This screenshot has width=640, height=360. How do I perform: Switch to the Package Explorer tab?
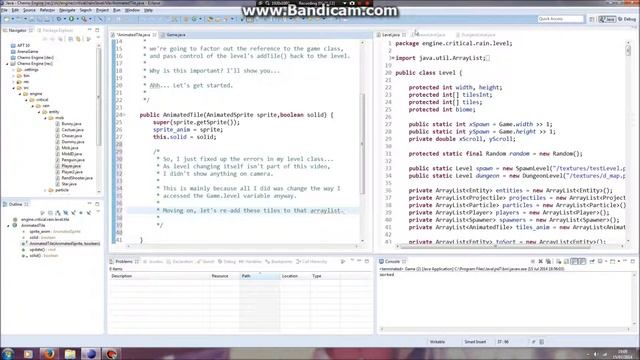pyautogui.click(x=58, y=30)
